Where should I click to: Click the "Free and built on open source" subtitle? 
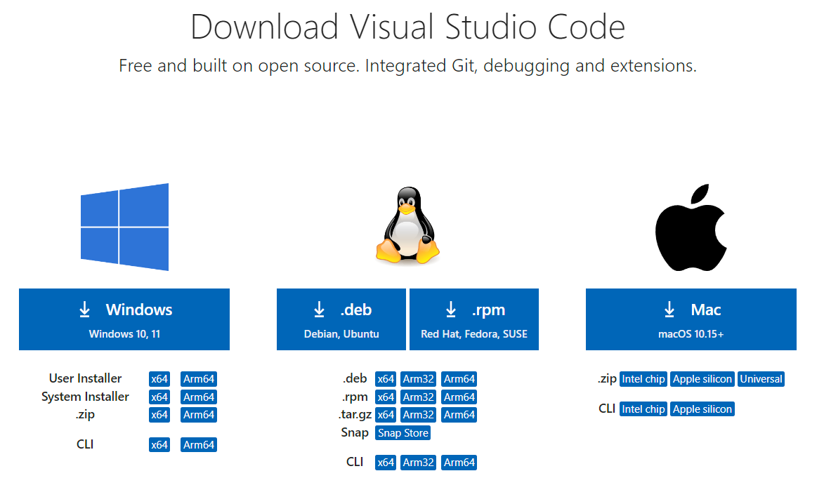408,65
